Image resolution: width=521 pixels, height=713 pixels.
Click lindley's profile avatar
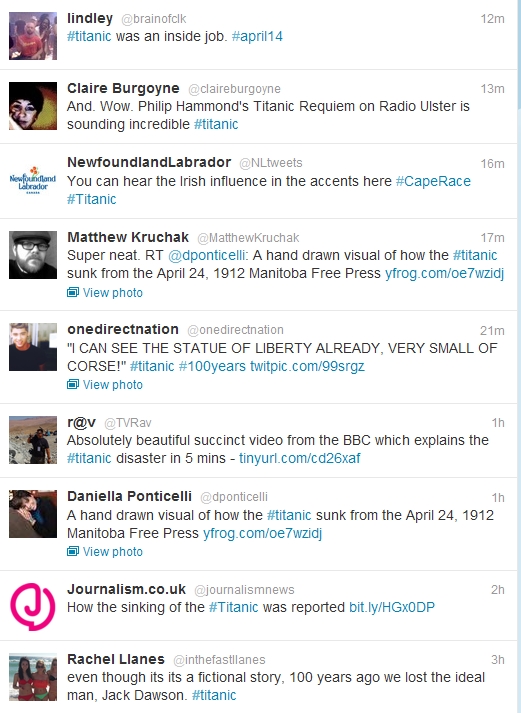click(x=33, y=36)
